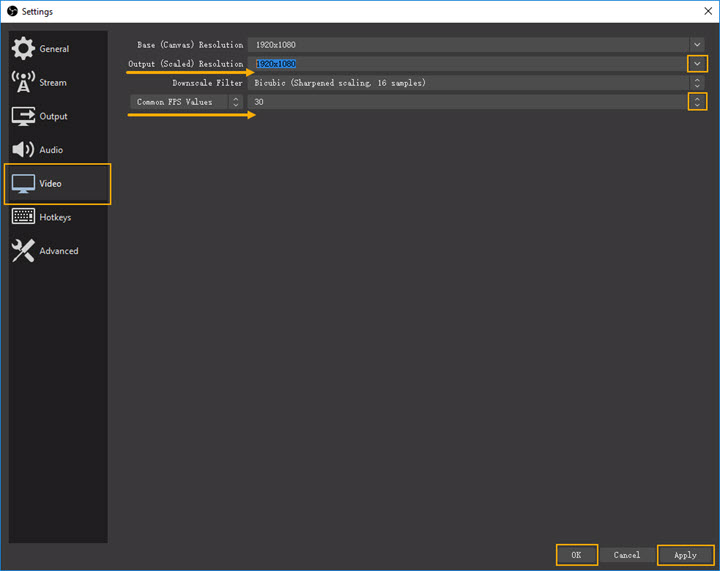Go to Advanced settings tools icon
Image resolution: width=720 pixels, height=571 pixels.
[23, 251]
